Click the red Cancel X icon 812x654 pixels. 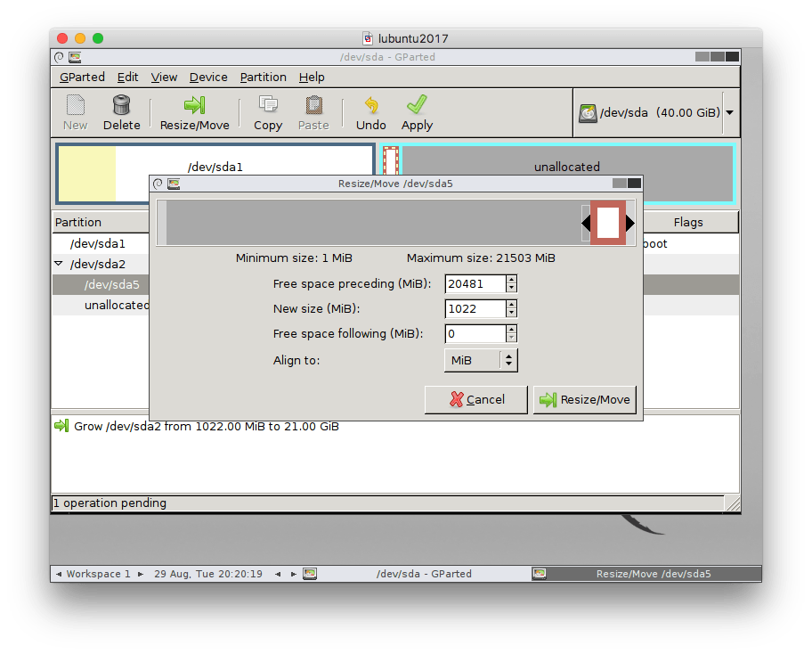tap(456, 399)
